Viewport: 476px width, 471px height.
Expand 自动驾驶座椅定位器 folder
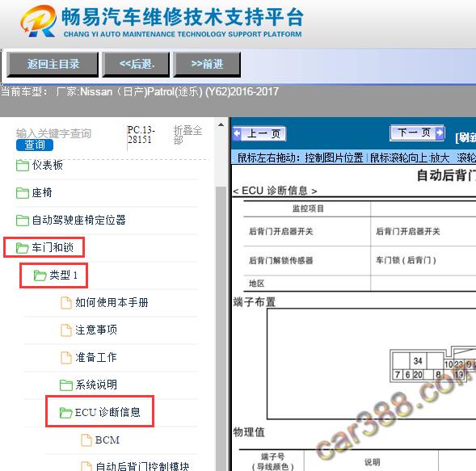(x=78, y=220)
